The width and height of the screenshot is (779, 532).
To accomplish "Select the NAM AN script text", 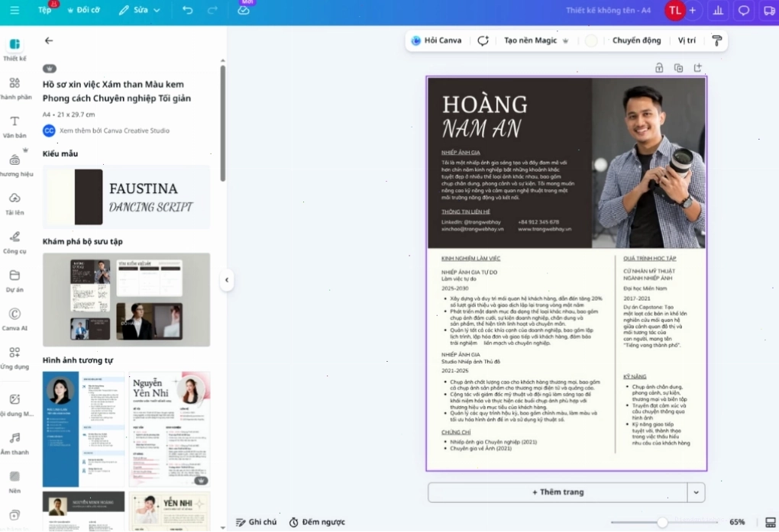I will (481, 129).
